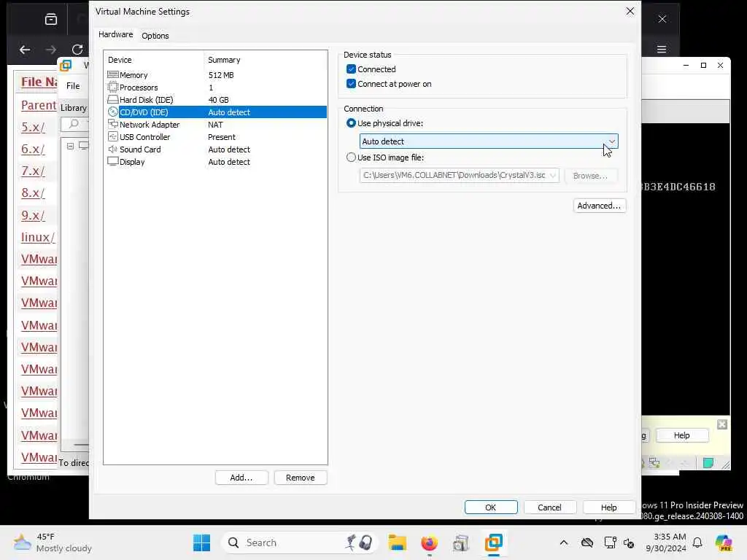
Task: Open the 9.x/ directory link
Action: pos(33,215)
